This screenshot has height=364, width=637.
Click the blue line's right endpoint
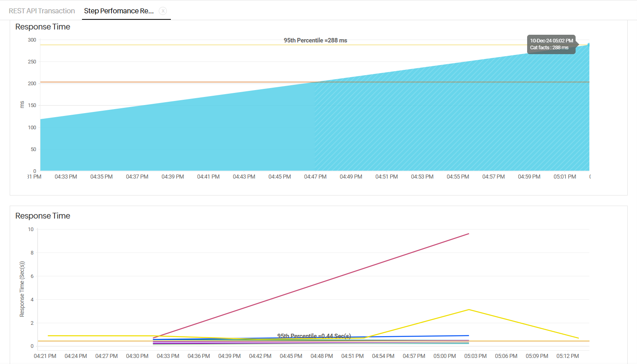(x=469, y=335)
